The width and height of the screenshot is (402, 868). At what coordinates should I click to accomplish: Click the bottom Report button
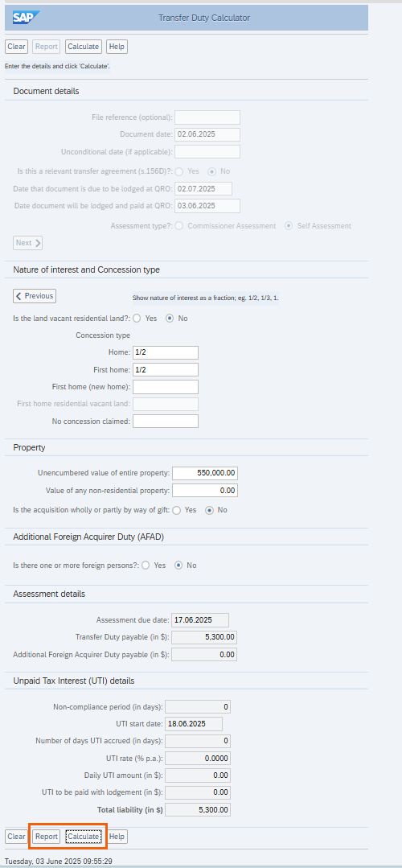point(47,837)
